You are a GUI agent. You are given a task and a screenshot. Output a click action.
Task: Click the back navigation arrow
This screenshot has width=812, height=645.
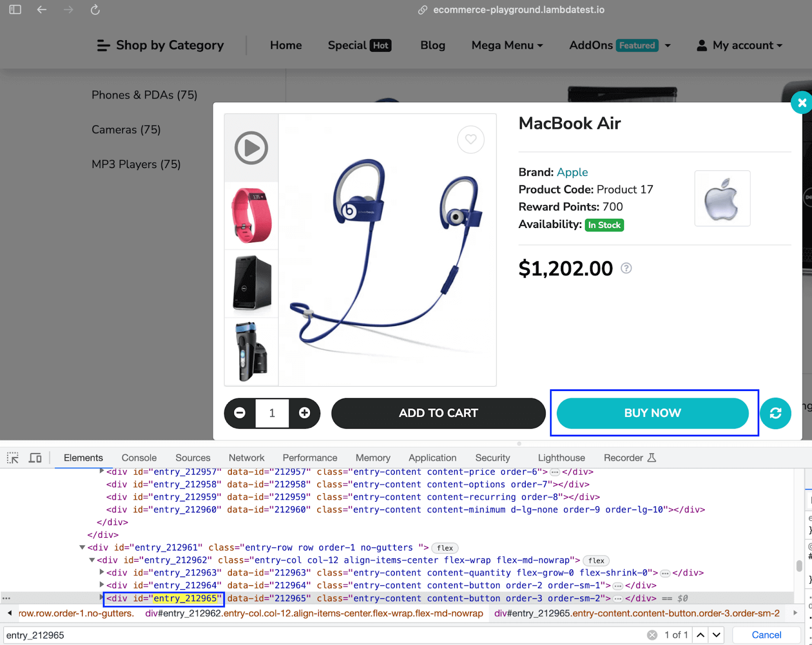[x=42, y=9]
